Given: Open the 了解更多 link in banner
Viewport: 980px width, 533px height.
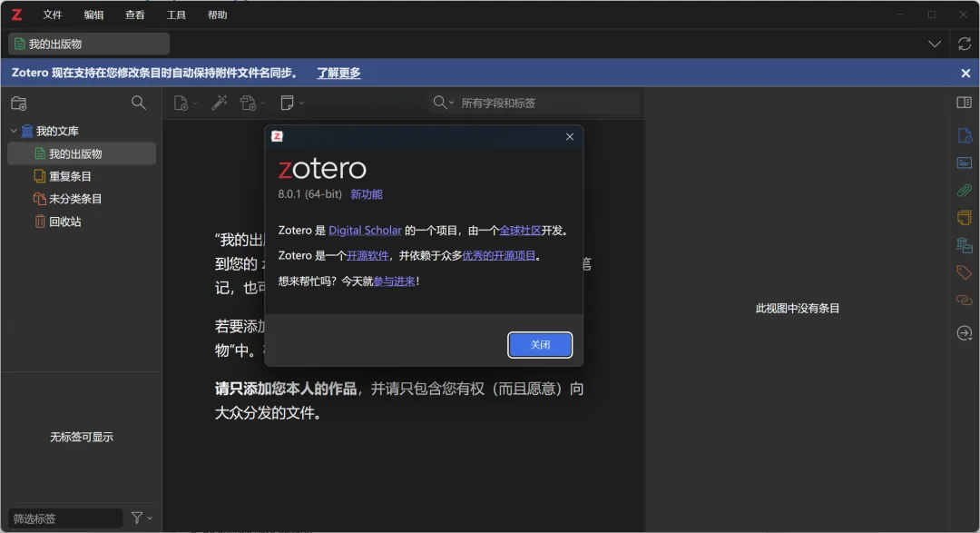Looking at the screenshot, I should coord(338,73).
